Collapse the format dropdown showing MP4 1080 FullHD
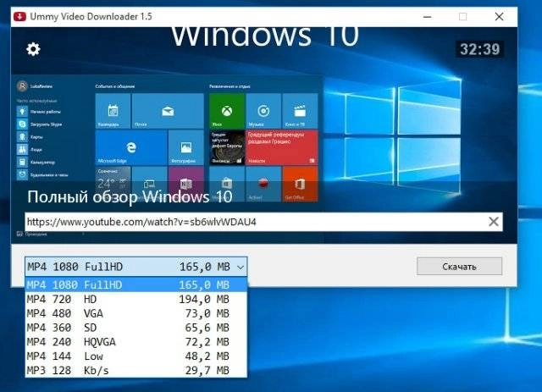 click(x=135, y=267)
